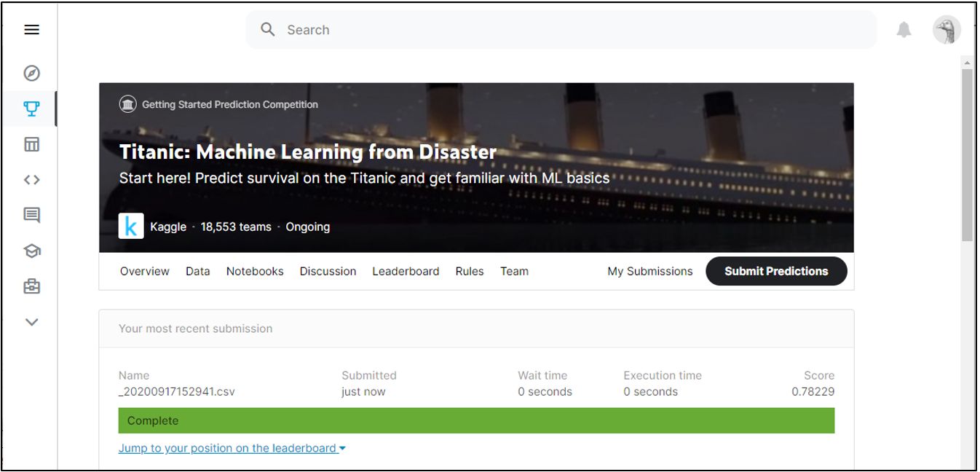Click the green Complete progress bar

click(x=476, y=421)
